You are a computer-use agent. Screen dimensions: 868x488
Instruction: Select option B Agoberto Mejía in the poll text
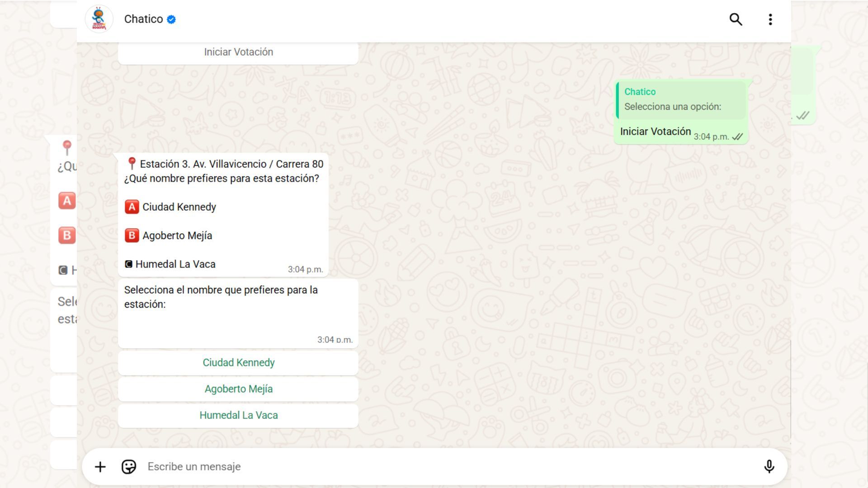178,235
